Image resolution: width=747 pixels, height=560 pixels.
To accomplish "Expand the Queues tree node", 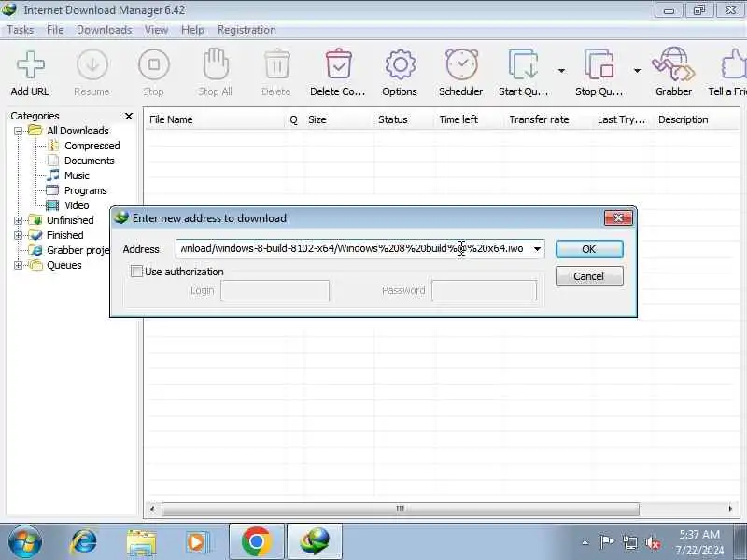I will [x=18, y=265].
